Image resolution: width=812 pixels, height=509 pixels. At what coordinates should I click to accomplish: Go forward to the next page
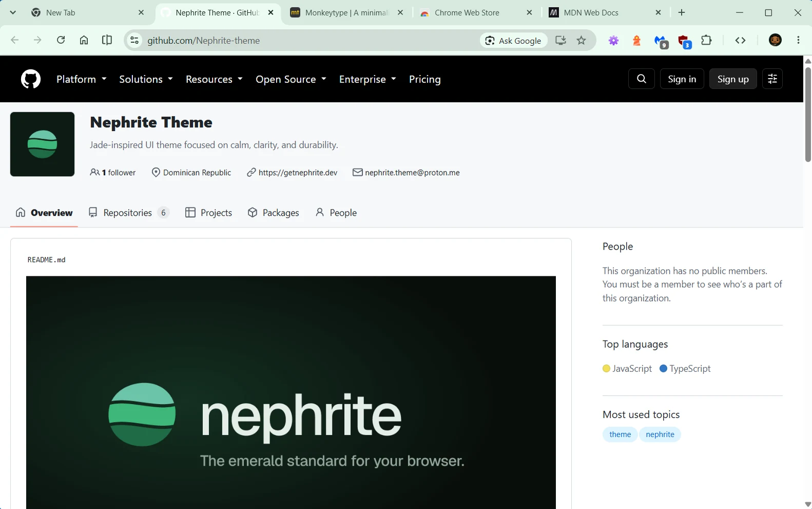click(37, 40)
